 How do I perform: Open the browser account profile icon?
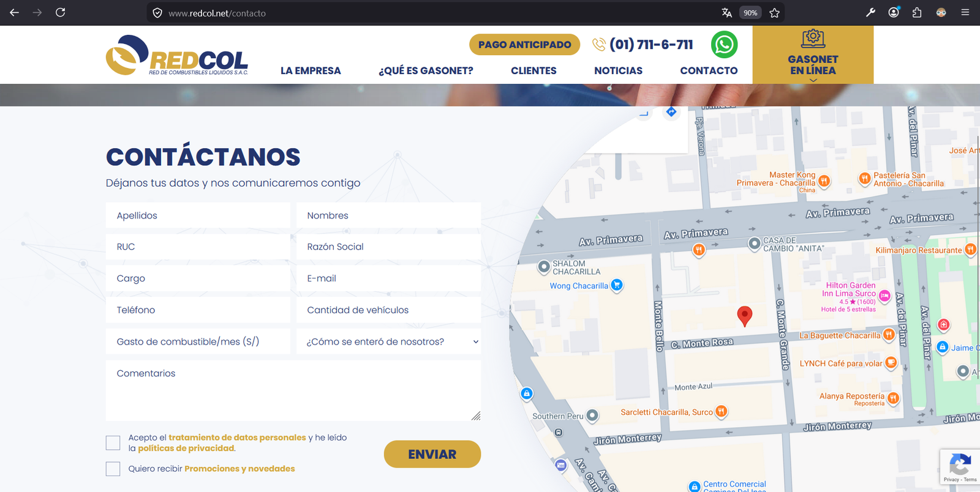click(x=894, y=12)
